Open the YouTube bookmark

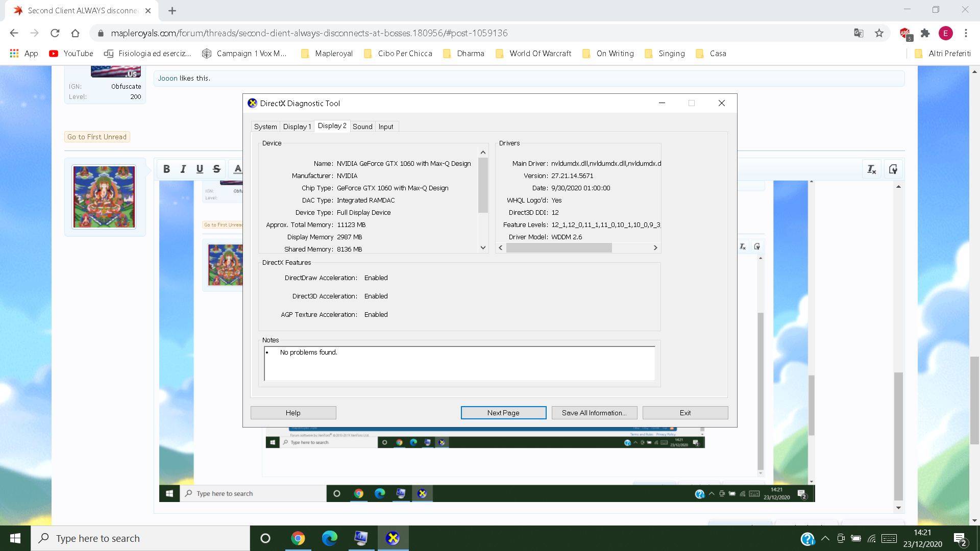[71, 54]
